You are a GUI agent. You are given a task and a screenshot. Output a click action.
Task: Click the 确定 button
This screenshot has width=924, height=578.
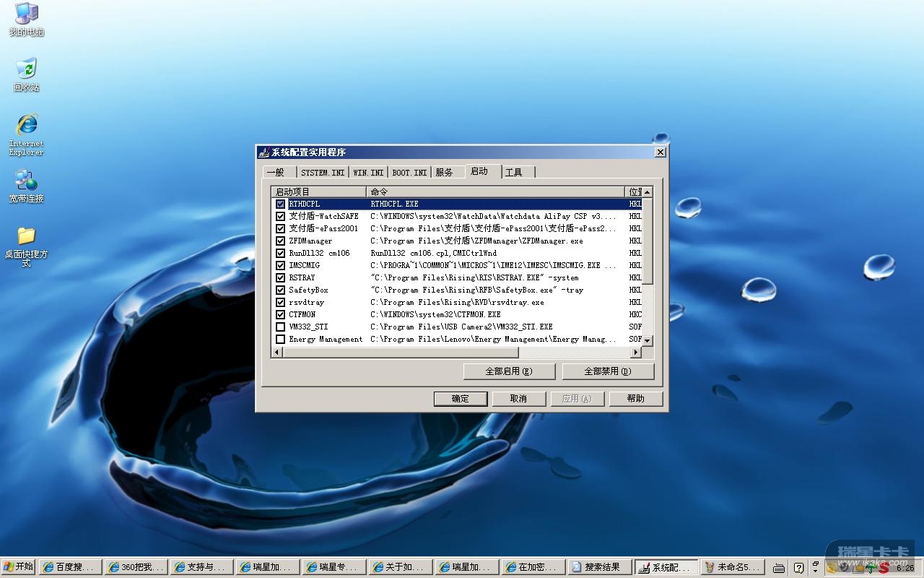pos(461,399)
